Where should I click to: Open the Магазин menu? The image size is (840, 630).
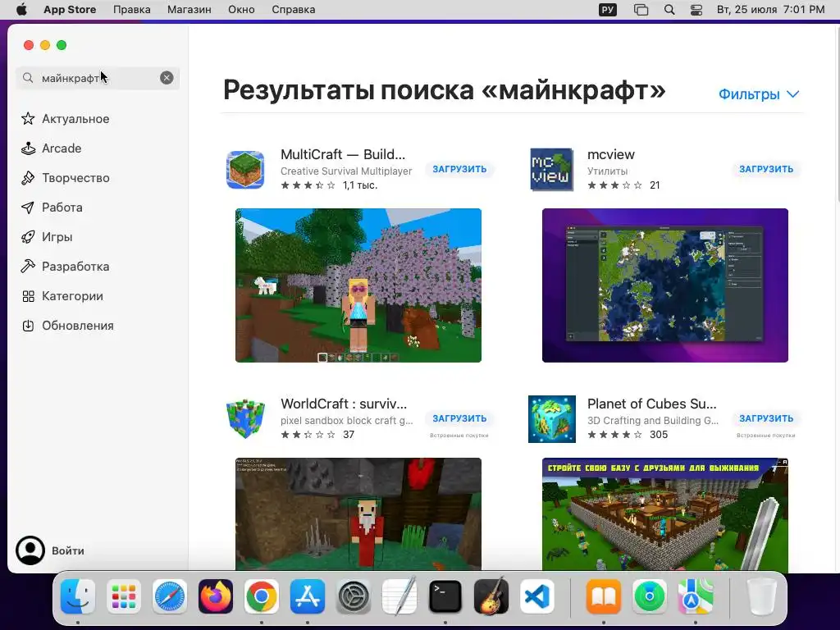coord(189,10)
